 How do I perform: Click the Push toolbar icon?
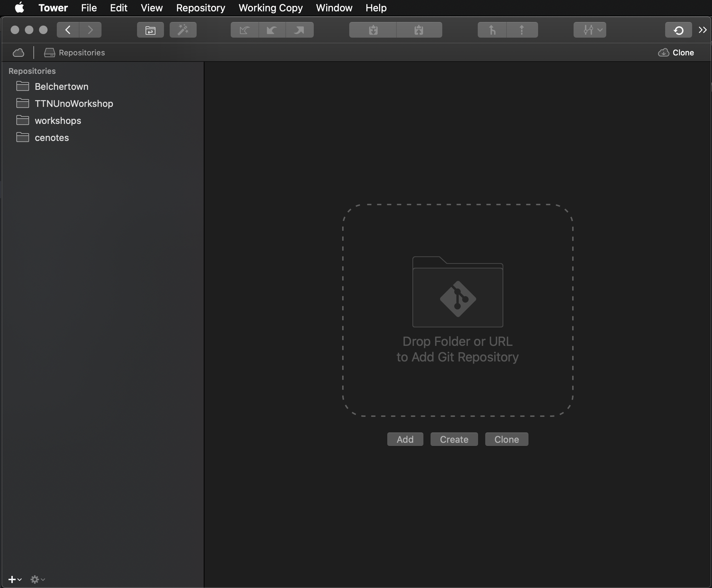tap(300, 30)
